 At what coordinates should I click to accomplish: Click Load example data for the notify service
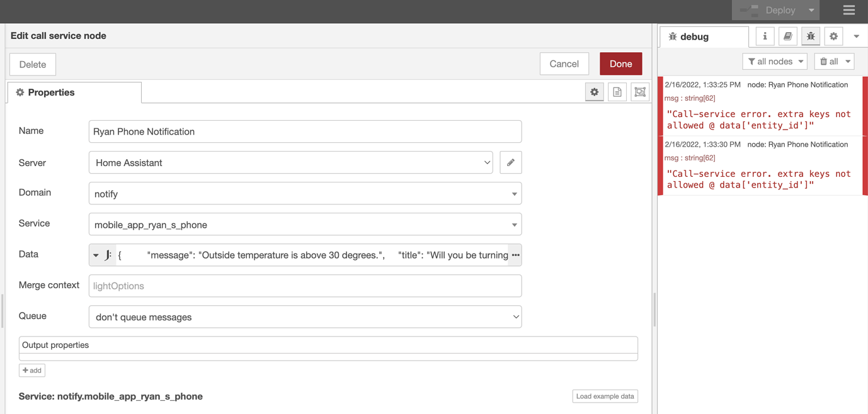point(605,396)
